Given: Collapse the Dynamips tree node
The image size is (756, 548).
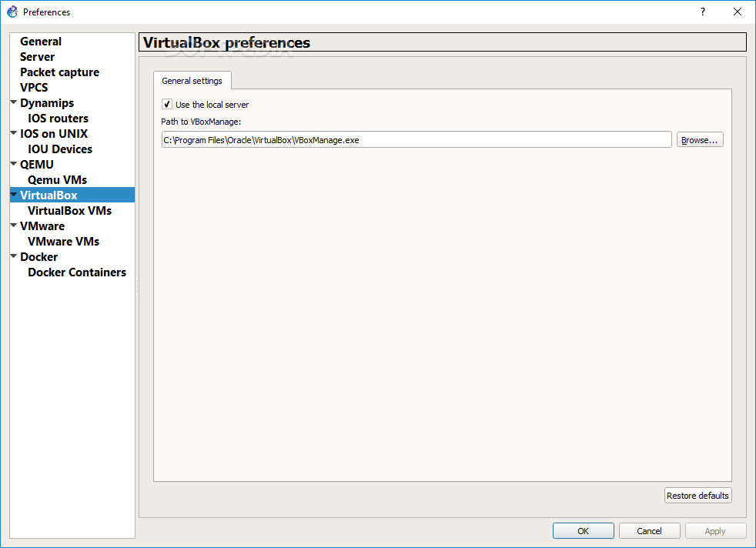Looking at the screenshot, I should pyautogui.click(x=14, y=102).
